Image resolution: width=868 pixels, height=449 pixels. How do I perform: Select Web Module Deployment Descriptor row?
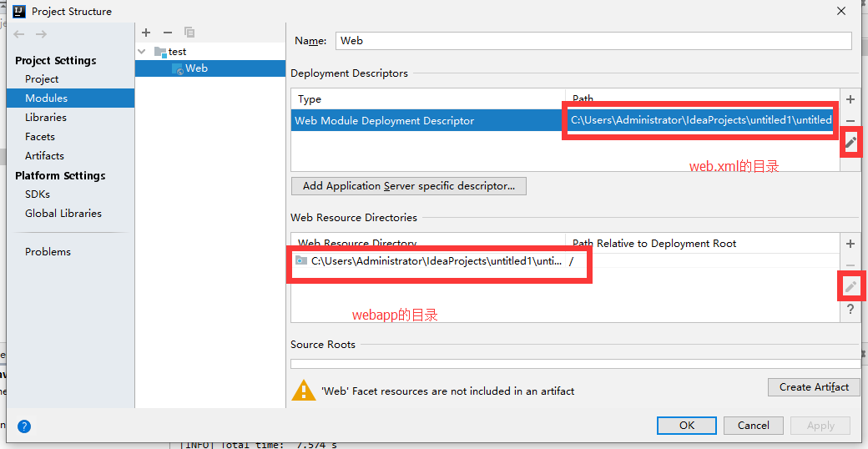point(565,120)
